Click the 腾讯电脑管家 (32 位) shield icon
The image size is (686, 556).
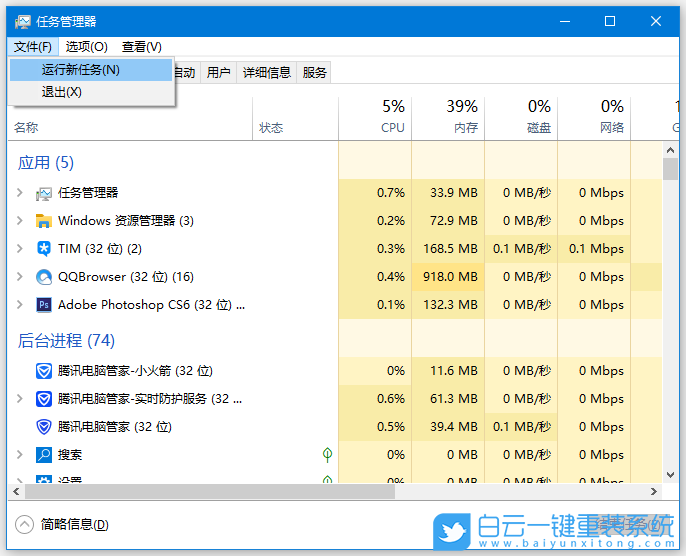click(43, 427)
